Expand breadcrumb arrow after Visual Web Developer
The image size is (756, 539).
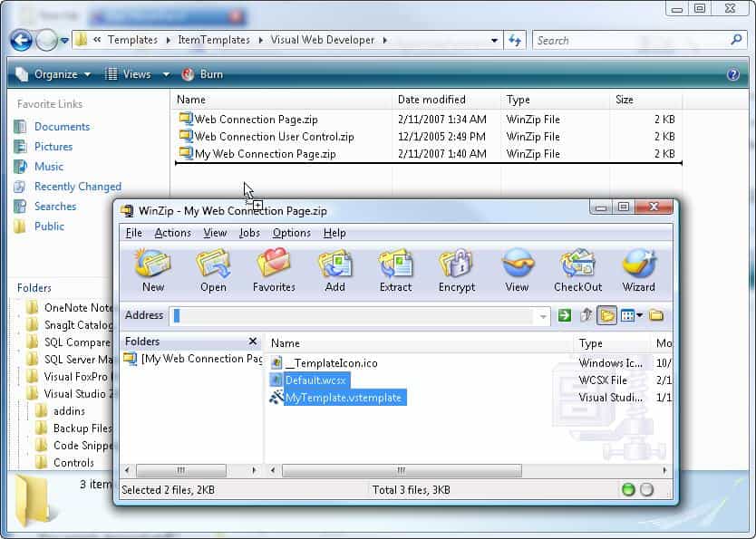point(384,40)
